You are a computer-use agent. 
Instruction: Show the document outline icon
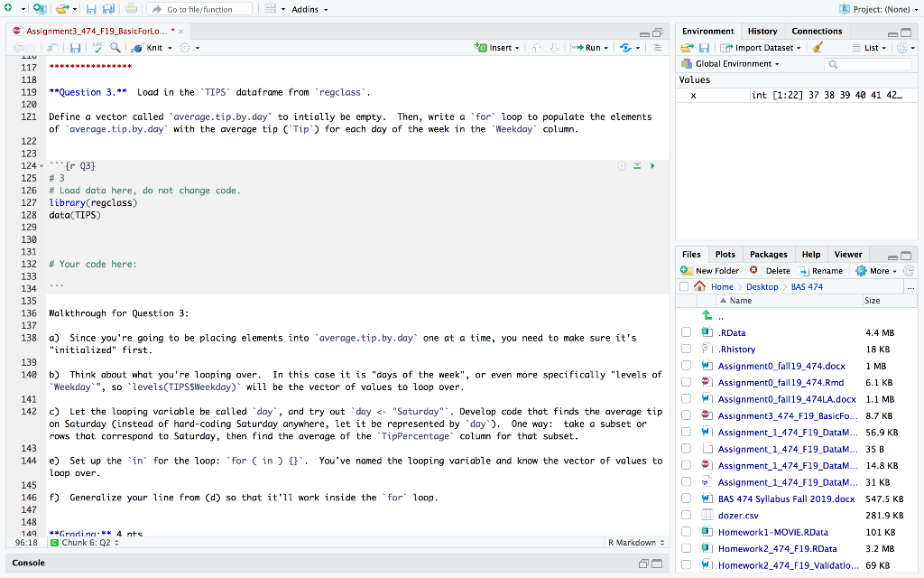click(658, 48)
